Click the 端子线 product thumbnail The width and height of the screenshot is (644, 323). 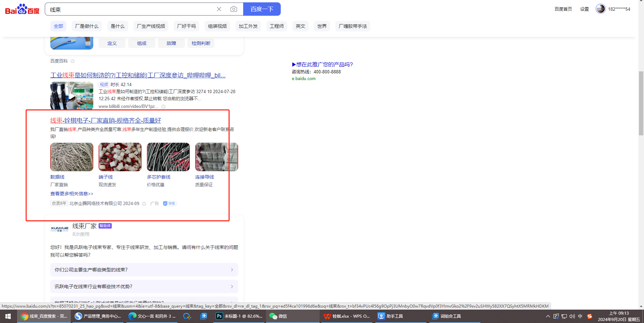pyautogui.click(x=120, y=157)
